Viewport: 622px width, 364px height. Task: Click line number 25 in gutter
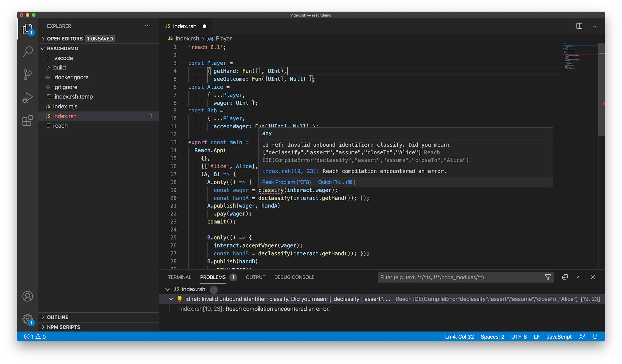click(x=173, y=237)
